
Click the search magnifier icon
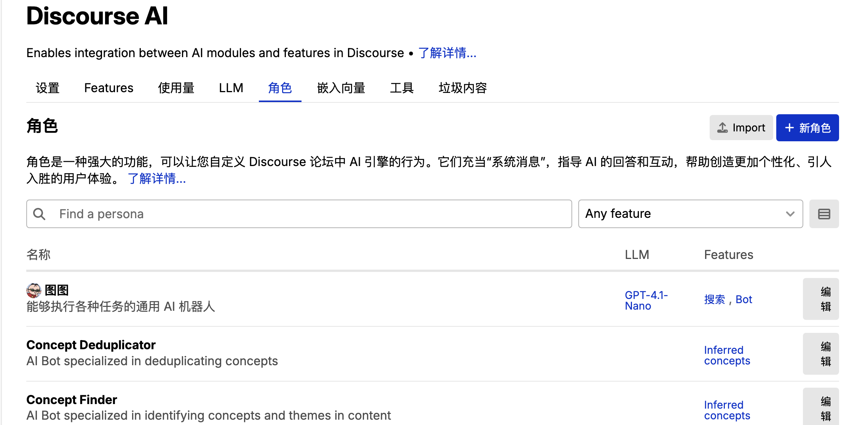tap(39, 214)
